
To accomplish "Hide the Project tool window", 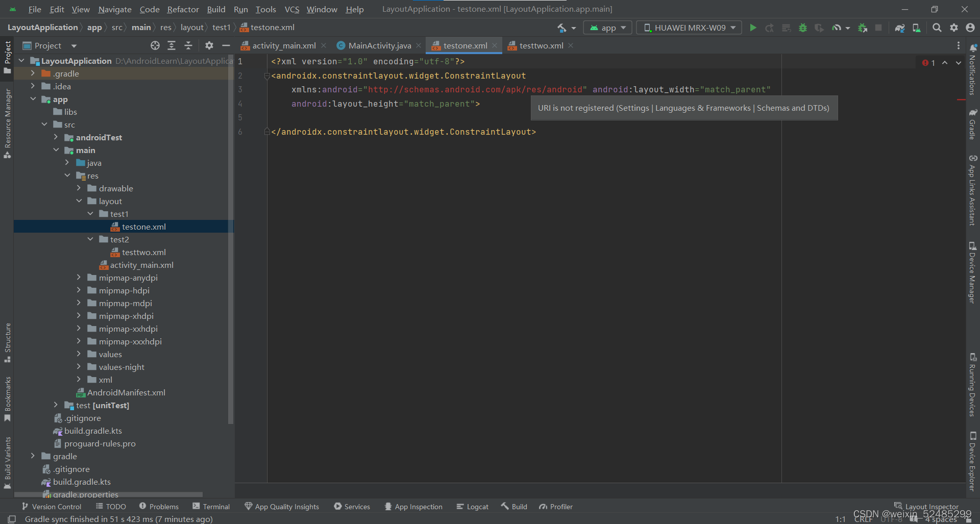I will 226,45.
